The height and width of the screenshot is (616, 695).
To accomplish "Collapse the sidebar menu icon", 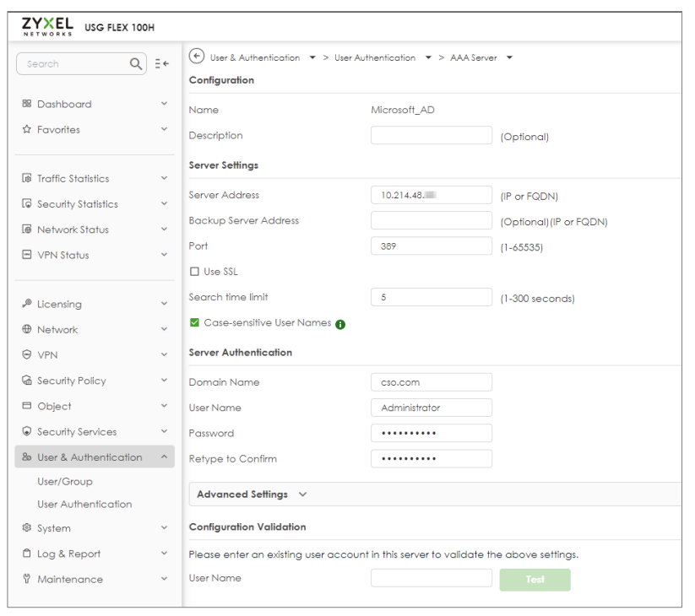I will pyautogui.click(x=162, y=64).
